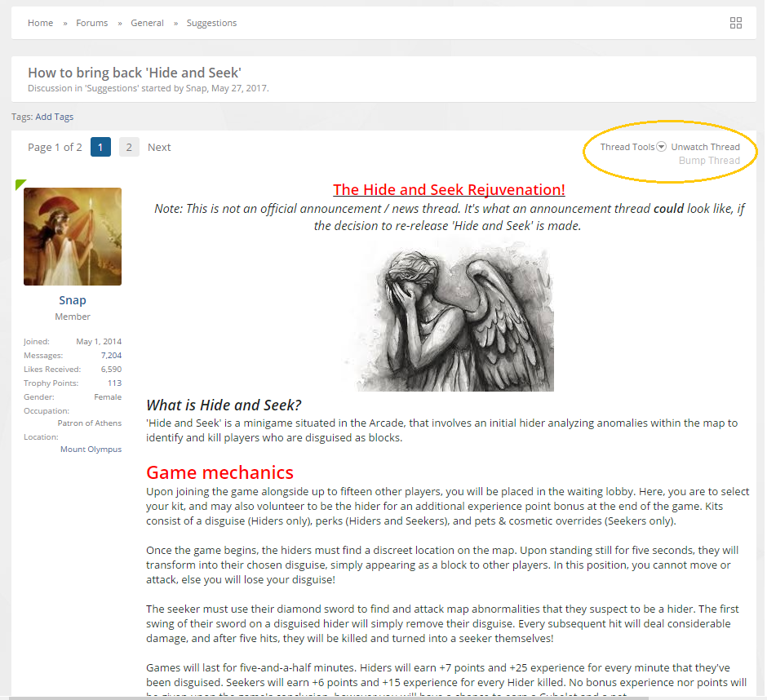This screenshot has height=700, width=767.
Task: Click the 113 trophy points value
Action: 114,383
